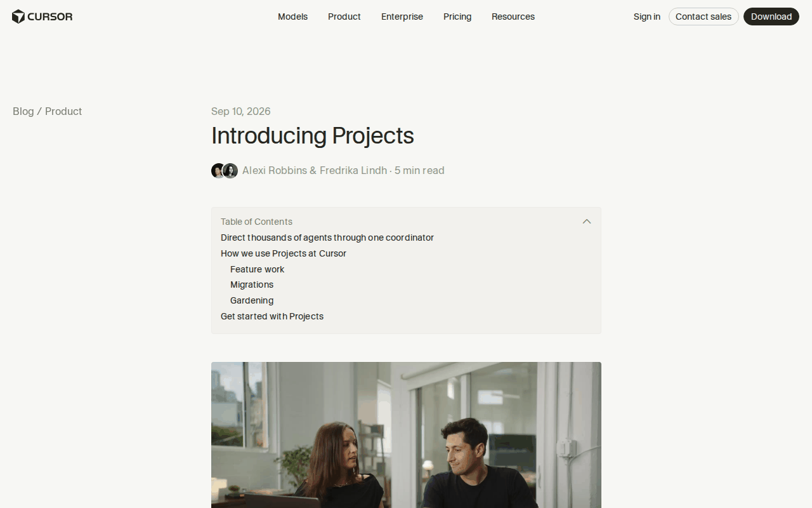Click the Contact sales button
This screenshot has width=812, height=508.
tap(704, 17)
